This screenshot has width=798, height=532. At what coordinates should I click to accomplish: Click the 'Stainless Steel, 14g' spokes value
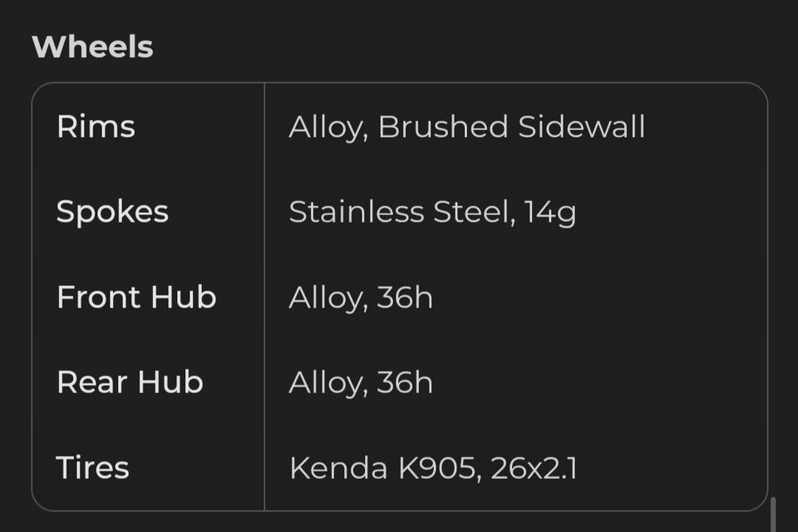coord(432,213)
